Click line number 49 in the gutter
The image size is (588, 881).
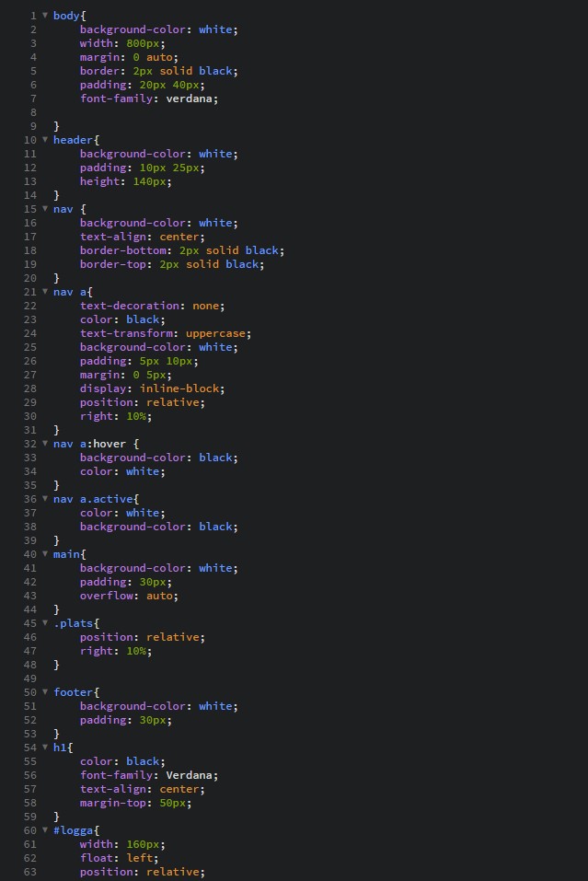(30, 678)
